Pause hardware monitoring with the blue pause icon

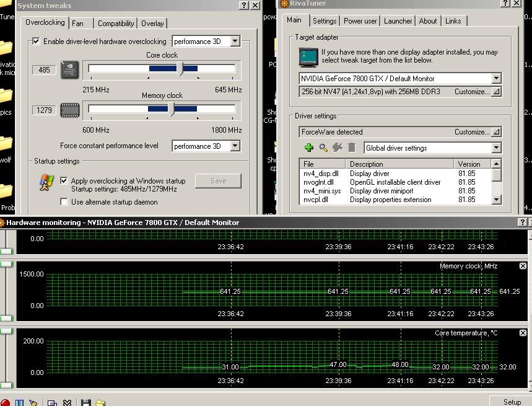19,403
